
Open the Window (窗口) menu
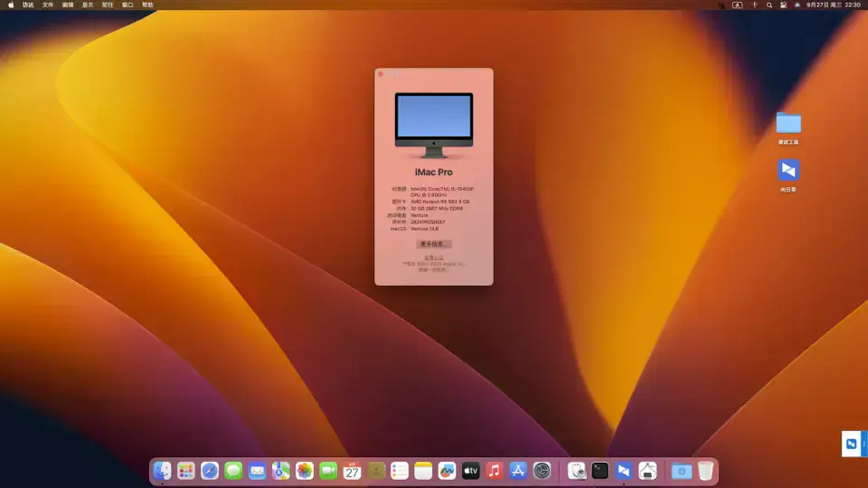[127, 5]
